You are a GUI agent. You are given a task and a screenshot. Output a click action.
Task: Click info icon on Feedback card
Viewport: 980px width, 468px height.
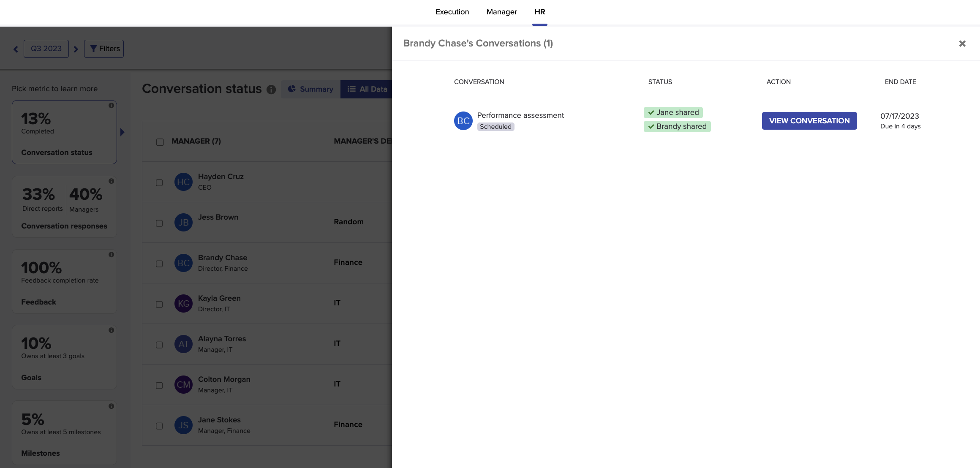(x=112, y=255)
